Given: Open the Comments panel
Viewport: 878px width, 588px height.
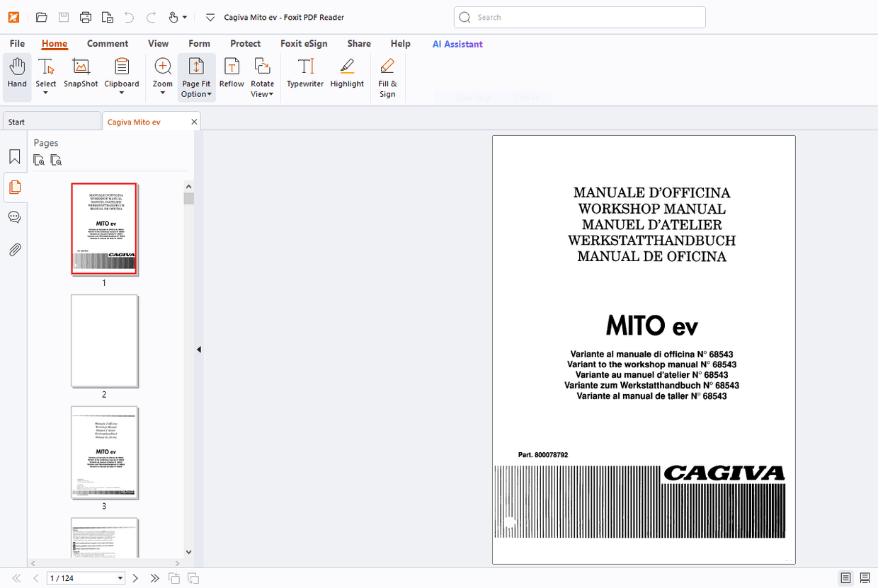Looking at the screenshot, I should [x=14, y=217].
